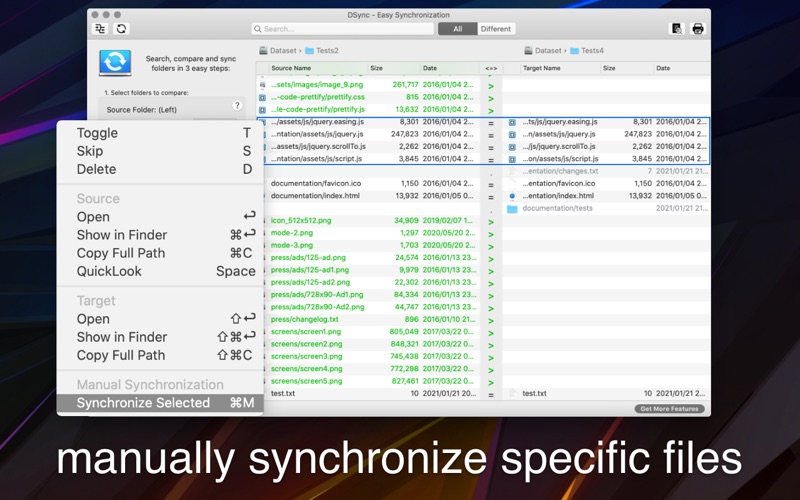
Task: Choose QuickLook from context menu
Action: [160, 271]
